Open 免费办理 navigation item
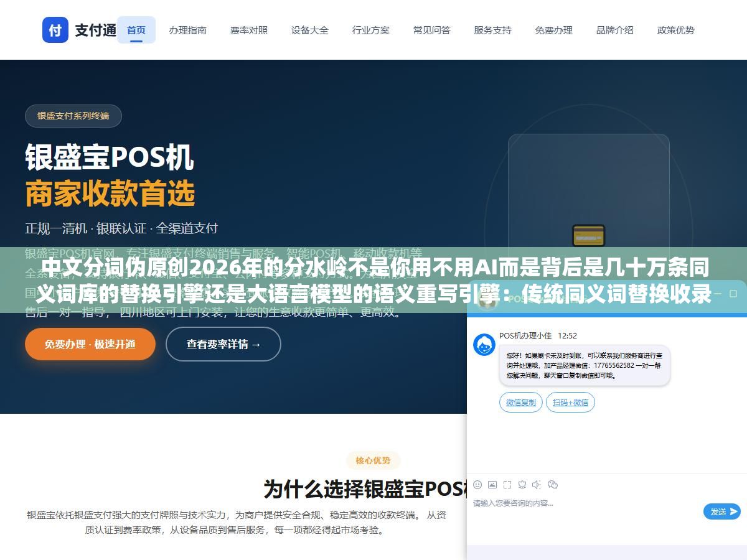The height and width of the screenshot is (560, 747). (x=554, y=30)
